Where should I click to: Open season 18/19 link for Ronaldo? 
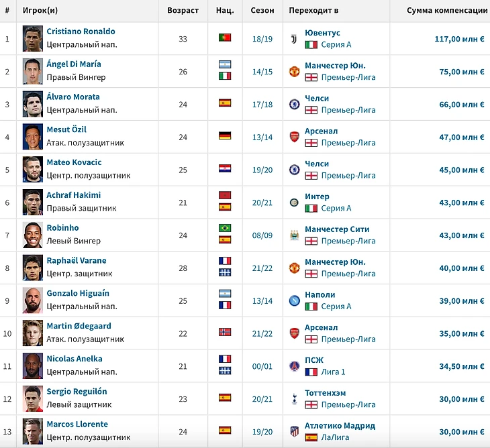point(262,39)
